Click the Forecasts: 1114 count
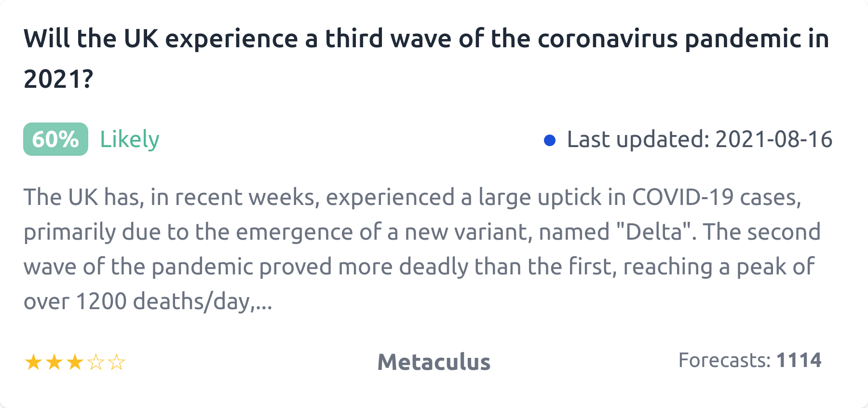This screenshot has width=868, height=408. [749, 360]
